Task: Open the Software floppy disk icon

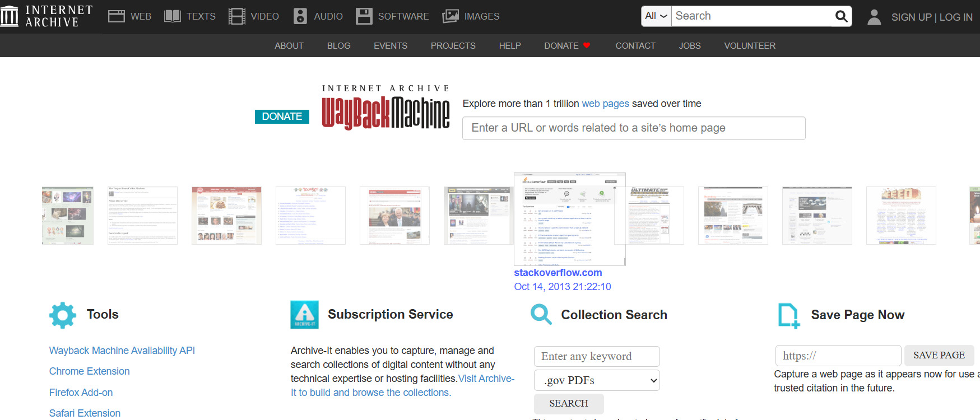Action: pos(364,16)
